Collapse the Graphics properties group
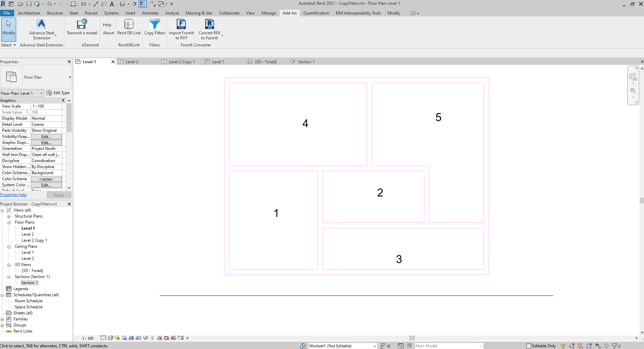Screen dimensions: 644x349 63,101
